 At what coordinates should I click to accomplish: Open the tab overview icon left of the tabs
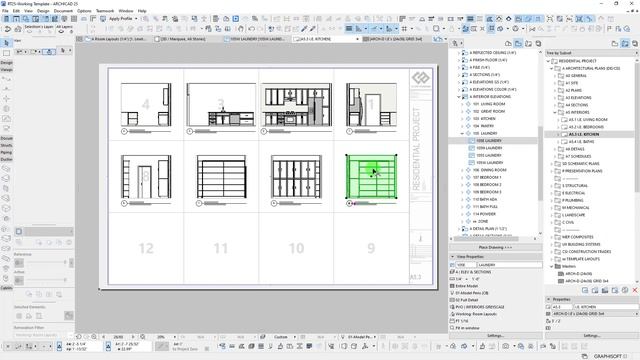[80, 39]
